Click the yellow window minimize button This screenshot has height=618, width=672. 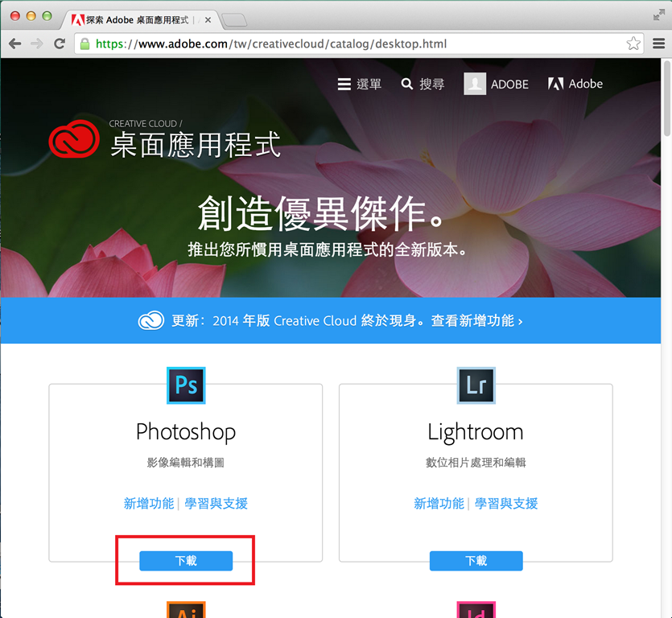(x=31, y=16)
